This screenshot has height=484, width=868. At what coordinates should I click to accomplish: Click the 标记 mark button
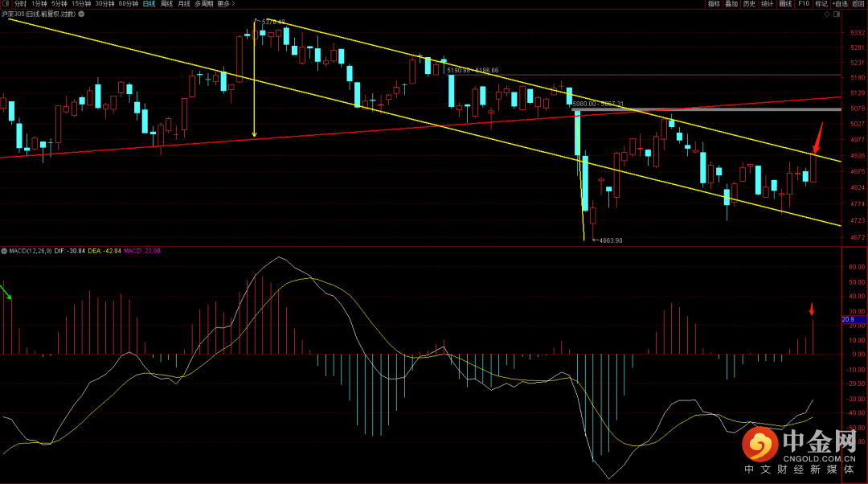click(821, 3)
